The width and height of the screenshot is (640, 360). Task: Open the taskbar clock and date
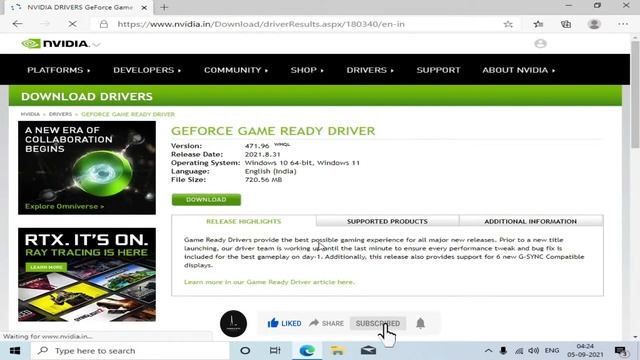coord(585,351)
